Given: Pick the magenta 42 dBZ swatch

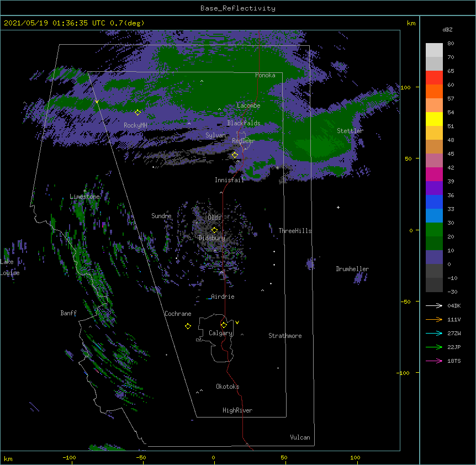Looking at the screenshot, I should [434, 174].
